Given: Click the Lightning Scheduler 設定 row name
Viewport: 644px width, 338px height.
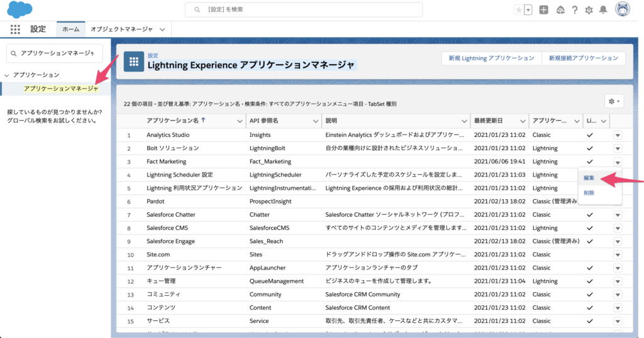Looking at the screenshot, I should click(180, 175).
